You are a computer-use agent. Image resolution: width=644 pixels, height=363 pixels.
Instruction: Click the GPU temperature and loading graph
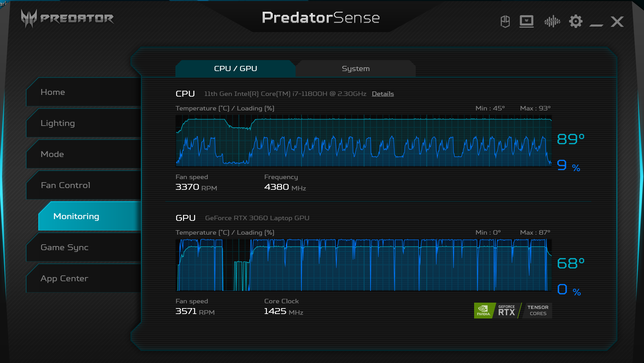pyautogui.click(x=364, y=265)
